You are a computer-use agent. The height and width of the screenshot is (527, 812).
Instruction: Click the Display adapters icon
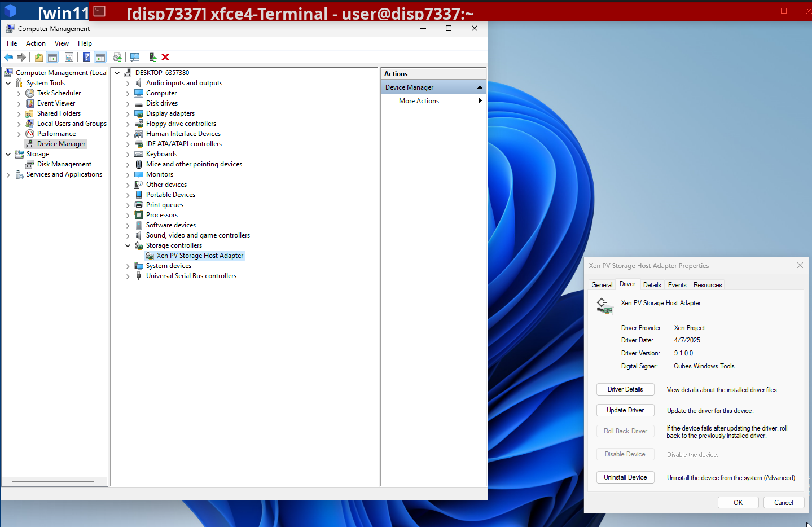[139, 113]
